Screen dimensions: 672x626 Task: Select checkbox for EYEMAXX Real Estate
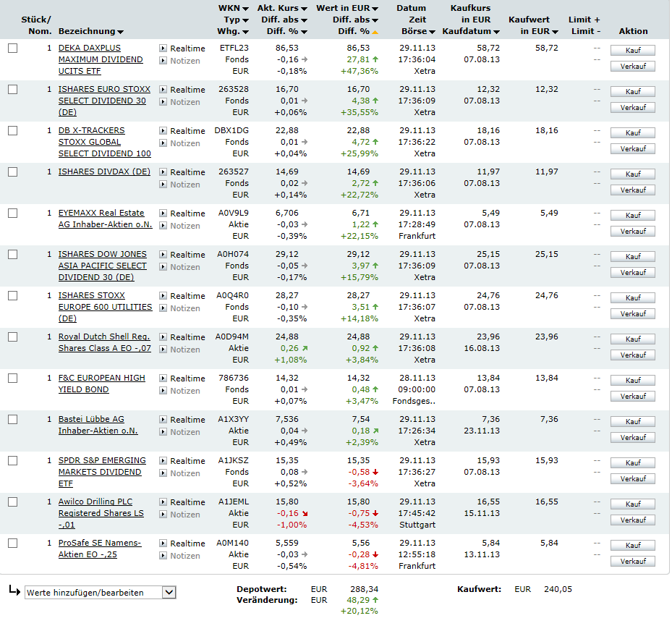click(13, 213)
